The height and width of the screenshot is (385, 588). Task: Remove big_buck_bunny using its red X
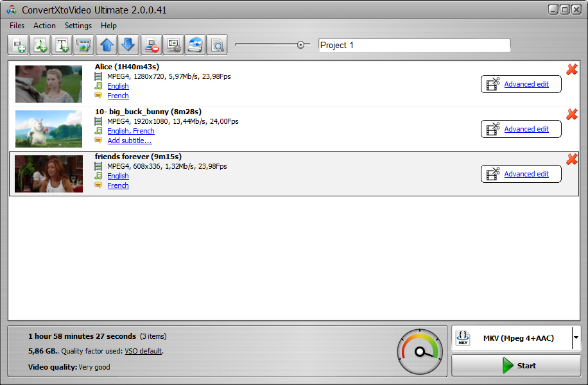(x=572, y=114)
